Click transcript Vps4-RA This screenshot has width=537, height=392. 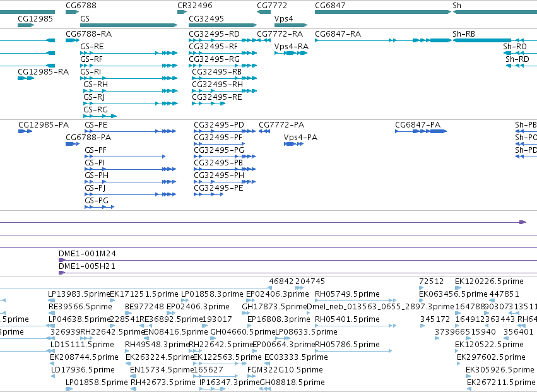click(x=292, y=47)
